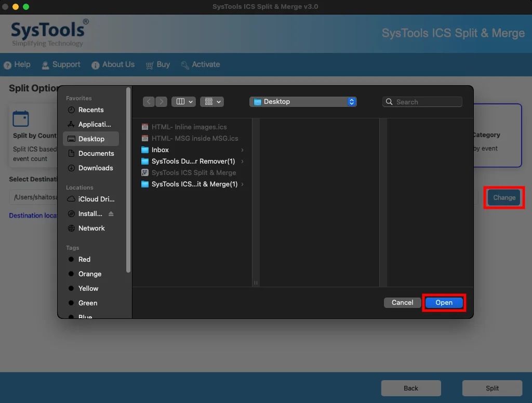Expand the SysTools Du...r Remover(1) folder chevron
This screenshot has height=403, width=532.
point(242,162)
